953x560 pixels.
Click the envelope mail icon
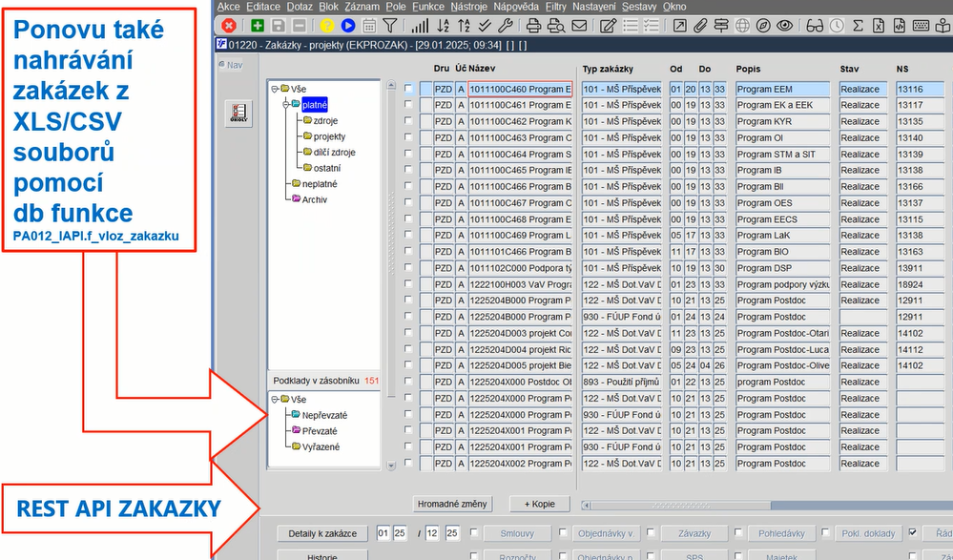(x=579, y=26)
